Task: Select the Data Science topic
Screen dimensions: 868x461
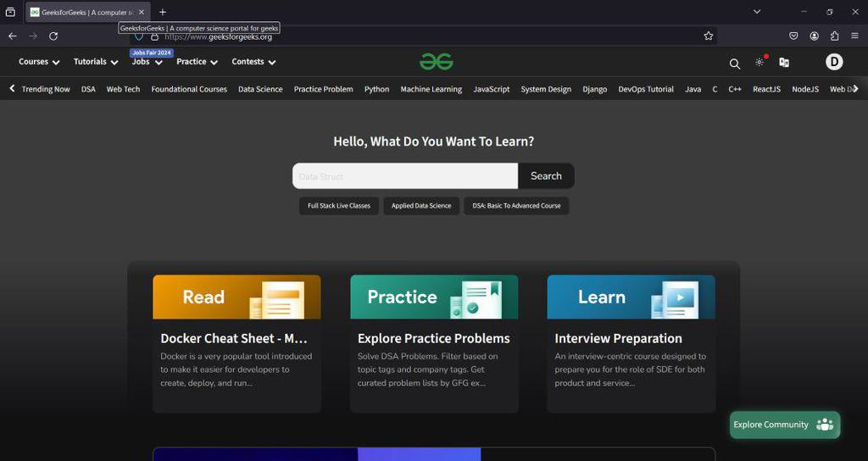Action: tap(260, 89)
